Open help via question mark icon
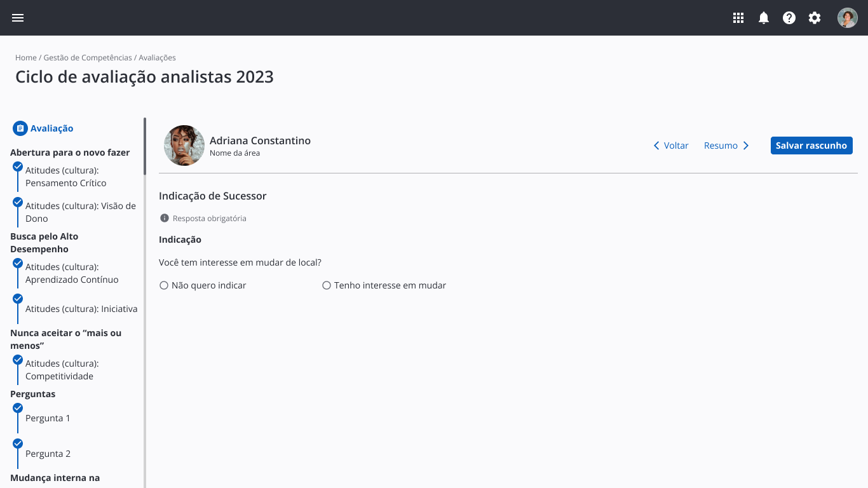The image size is (868, 488). (789, 18)
